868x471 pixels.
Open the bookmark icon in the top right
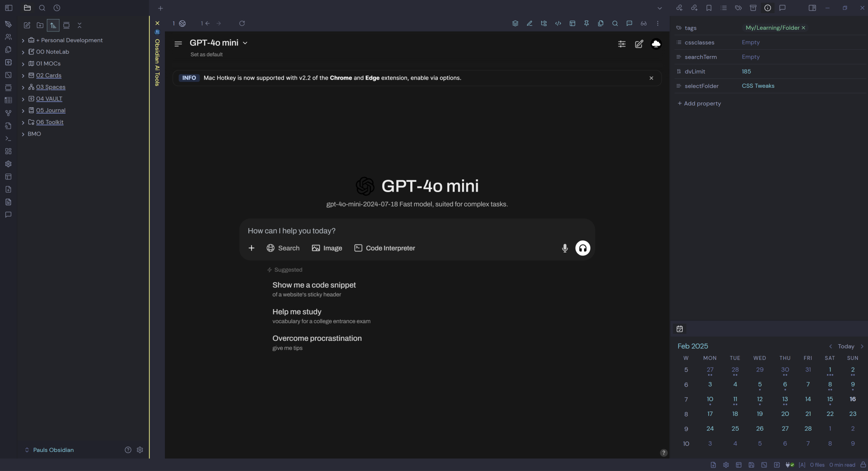(709, 8)
